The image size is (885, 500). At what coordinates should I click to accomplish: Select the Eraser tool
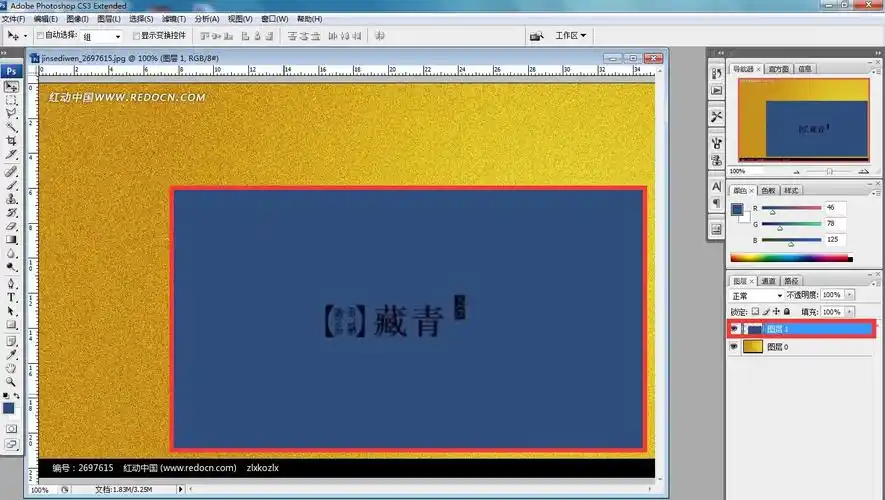point(11,226)
